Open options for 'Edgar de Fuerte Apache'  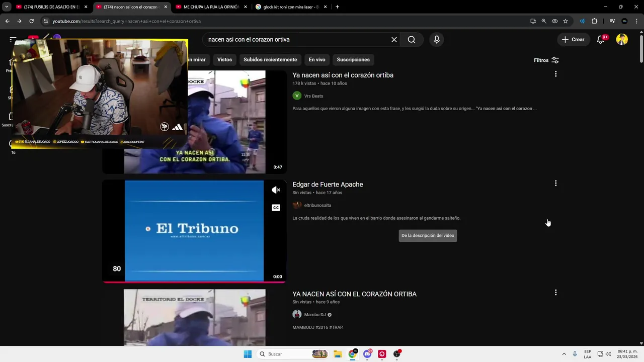coord(555,183)
